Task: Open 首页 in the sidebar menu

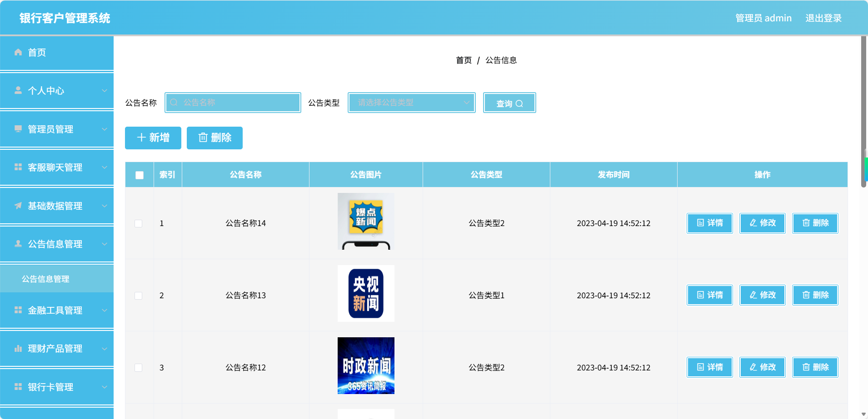Action: coord(57,53)
